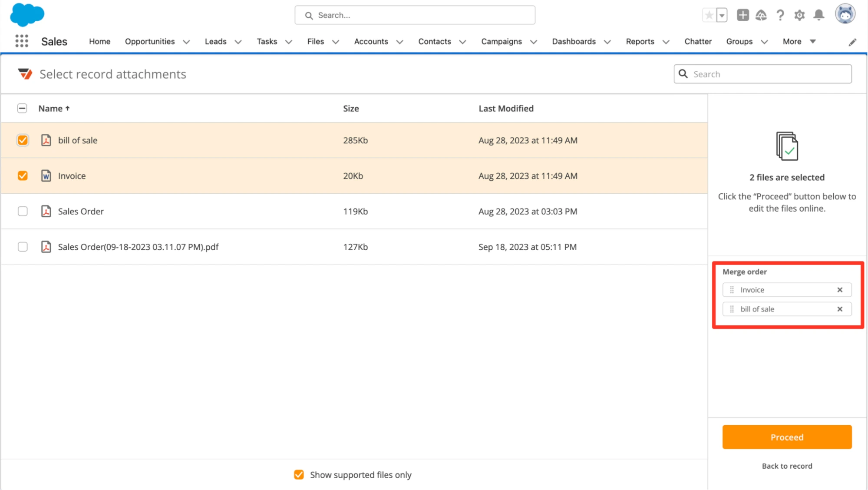
Task: Click the pencil edit navigation icon
Action: pos(852,42)
